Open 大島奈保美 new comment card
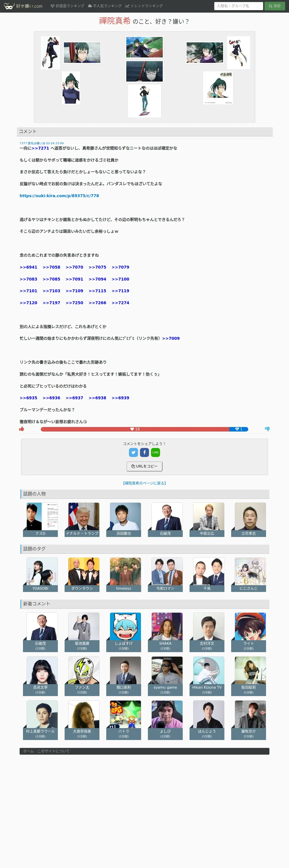This screenshot has height=868, width=289. [x=82, y=720]
